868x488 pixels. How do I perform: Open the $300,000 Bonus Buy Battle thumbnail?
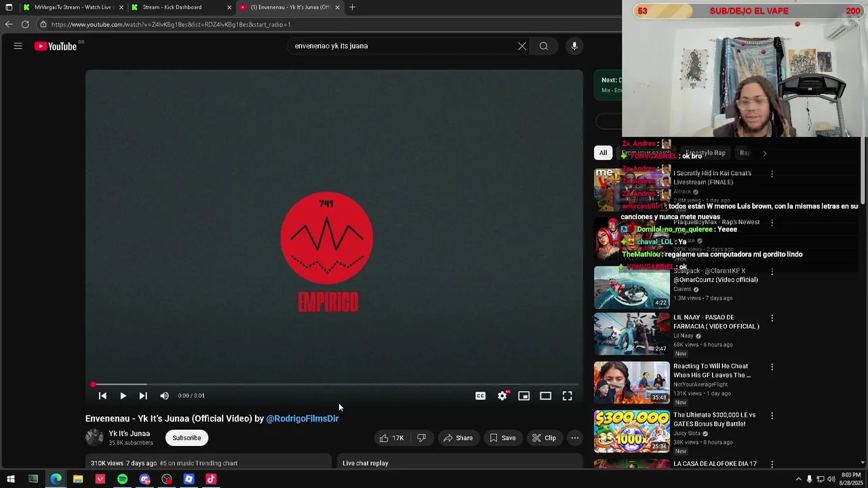coord(632,432)
